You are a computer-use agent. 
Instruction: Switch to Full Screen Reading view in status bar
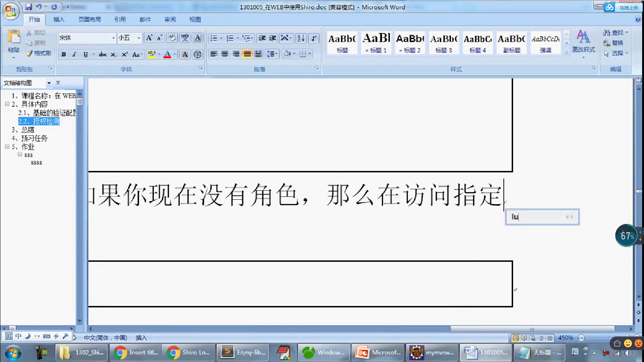[x=524, y=338]
